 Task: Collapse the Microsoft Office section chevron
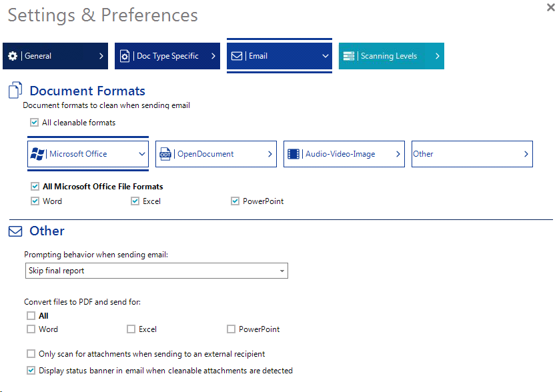coord(142,154)
